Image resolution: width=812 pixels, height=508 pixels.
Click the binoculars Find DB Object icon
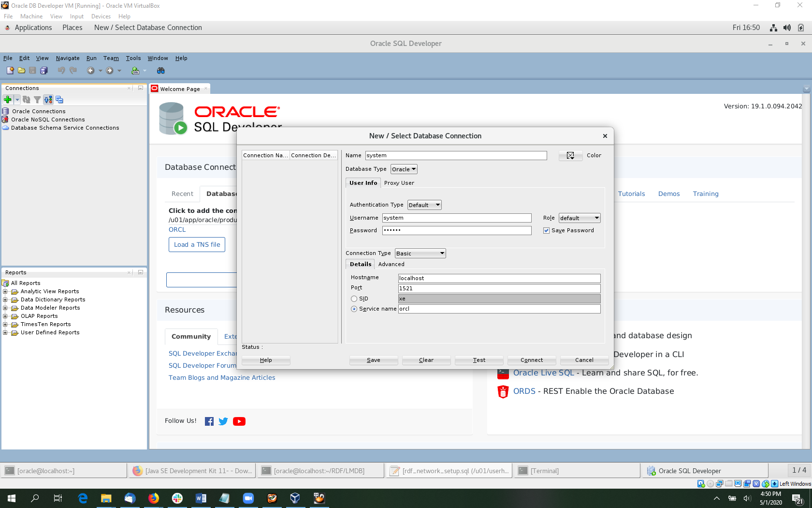point(161,71)
